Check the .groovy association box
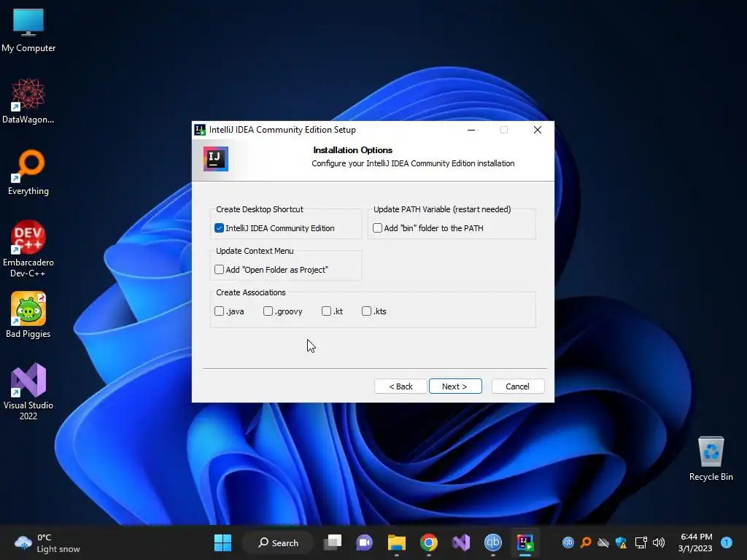 coord(268,311)
